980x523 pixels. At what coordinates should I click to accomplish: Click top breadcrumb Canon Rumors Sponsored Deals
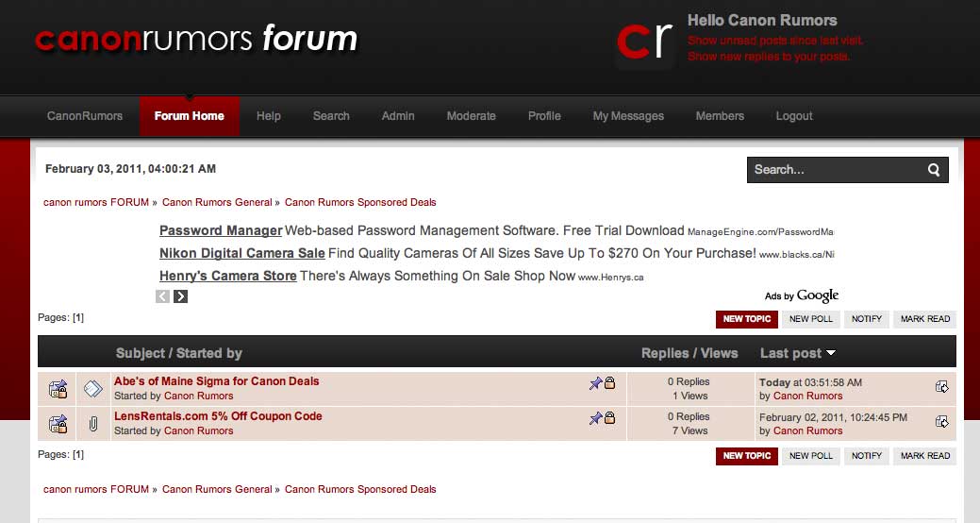click(x=360, y=202)
